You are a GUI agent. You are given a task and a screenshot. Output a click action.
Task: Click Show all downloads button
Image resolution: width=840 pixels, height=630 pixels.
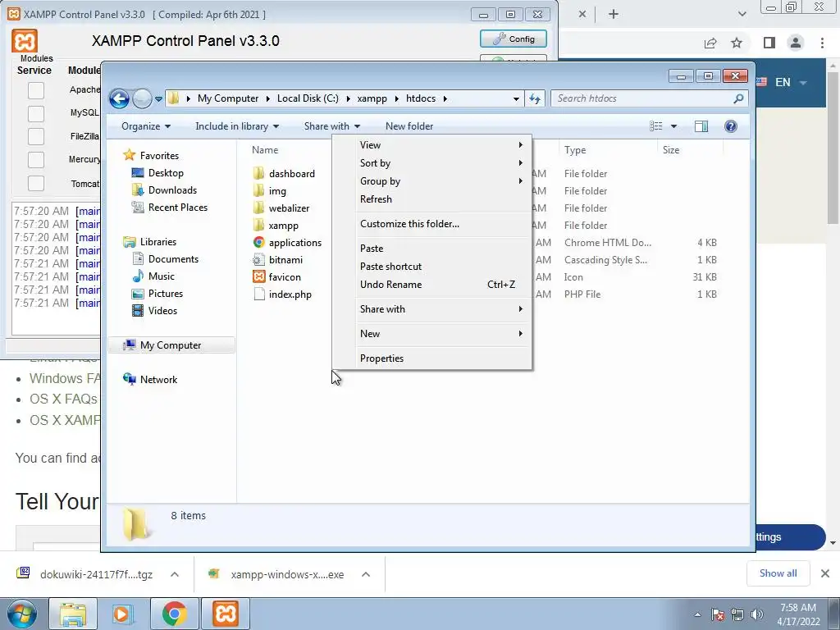click(778, 573)
